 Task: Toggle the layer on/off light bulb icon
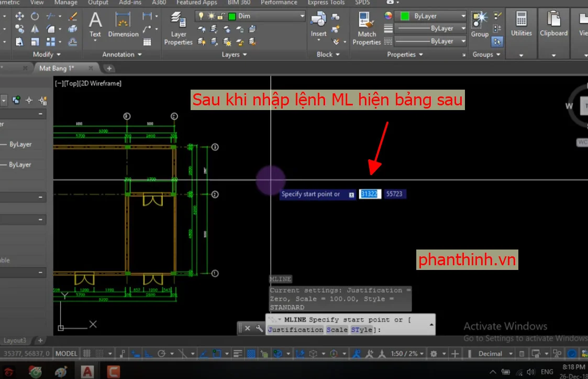[x=202, y=16]
